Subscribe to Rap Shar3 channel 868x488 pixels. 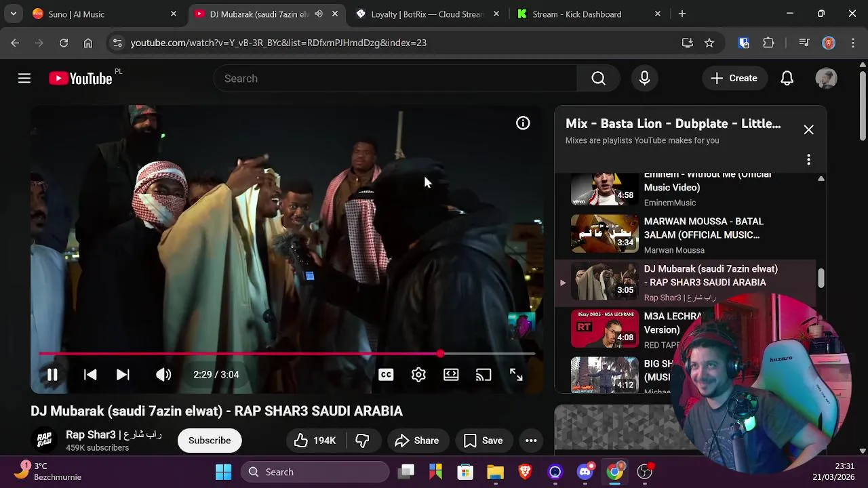[210, 441]
